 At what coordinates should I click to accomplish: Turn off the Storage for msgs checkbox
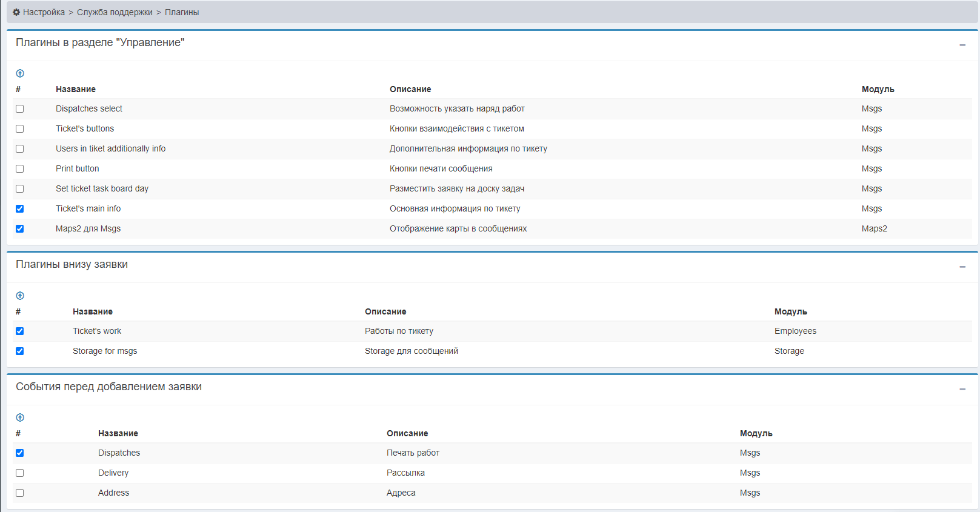(x=20, y=351)
